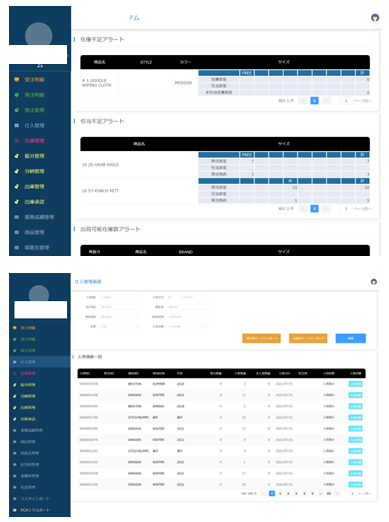Click the pink 在庫管理 icon in the upper dashboard sidebar

[x=17, y=141]
